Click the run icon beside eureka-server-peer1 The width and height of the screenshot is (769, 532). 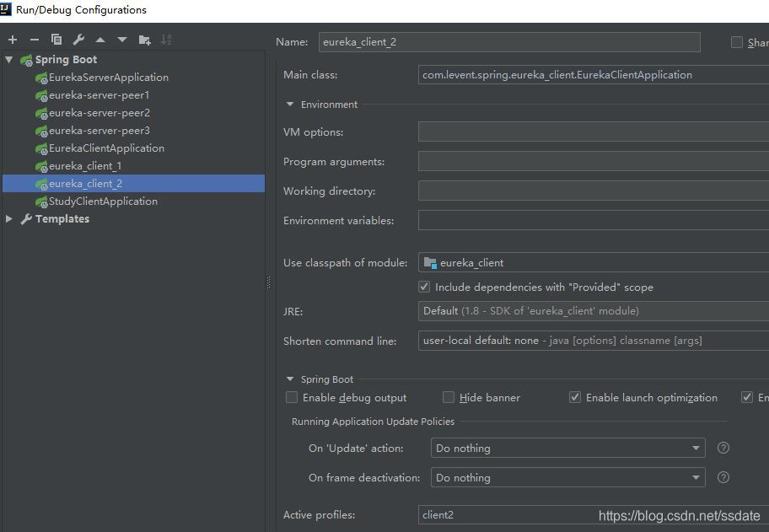pyautogui.click(x=41, y=95)
